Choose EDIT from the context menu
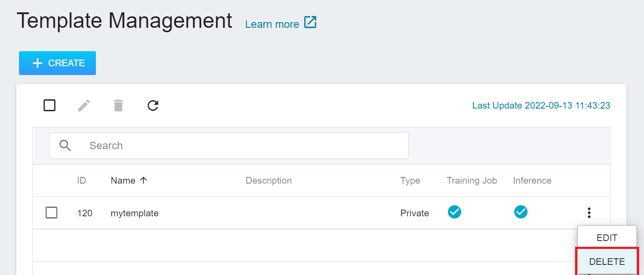 click(x=607, y=238)
